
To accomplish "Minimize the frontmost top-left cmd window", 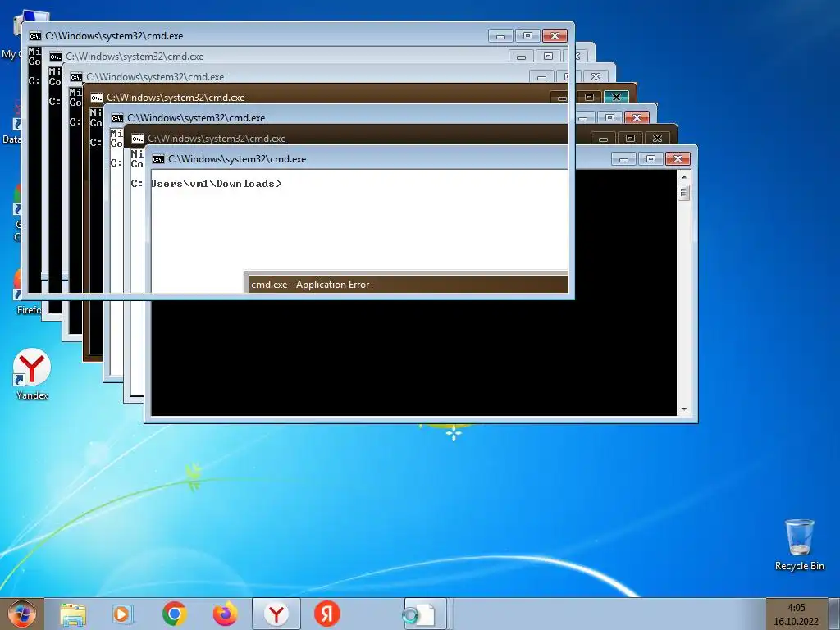I will click(501, 36).
